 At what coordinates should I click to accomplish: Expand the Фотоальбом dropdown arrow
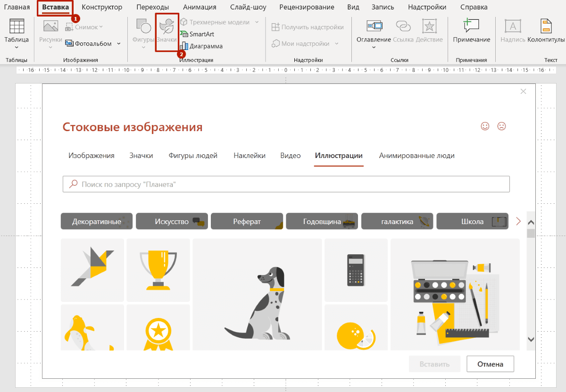[118, 43]
